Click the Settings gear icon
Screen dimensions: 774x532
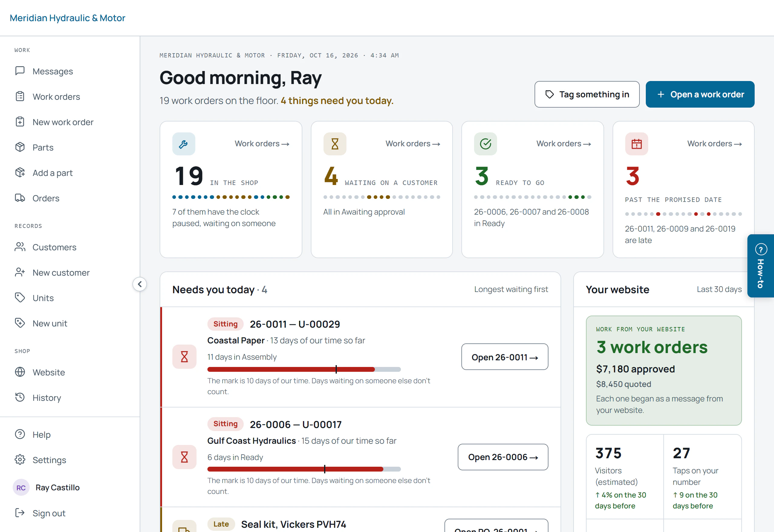tap(20, 460)
